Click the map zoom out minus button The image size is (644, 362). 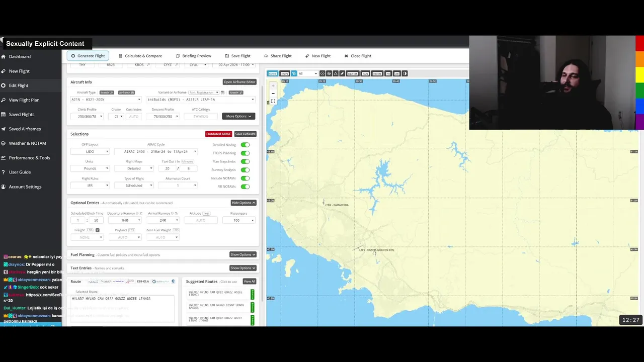pos(273,94)
